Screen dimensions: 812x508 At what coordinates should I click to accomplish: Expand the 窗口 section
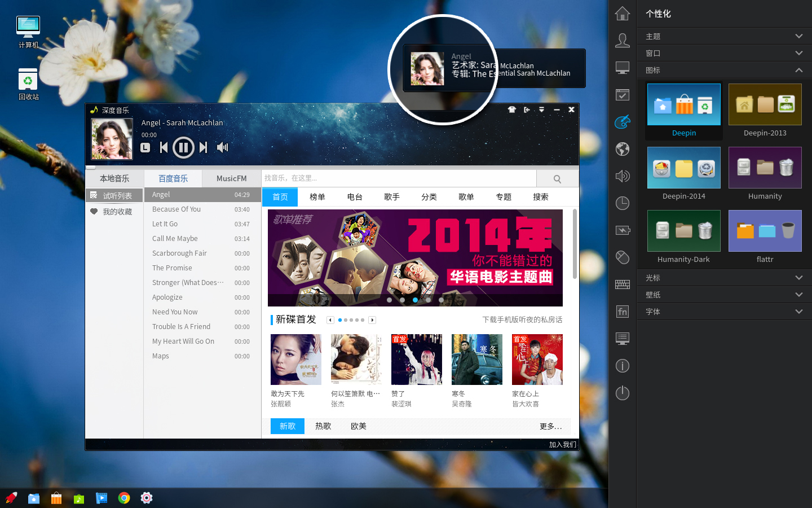pyautogui.click(x=725, y=53)
